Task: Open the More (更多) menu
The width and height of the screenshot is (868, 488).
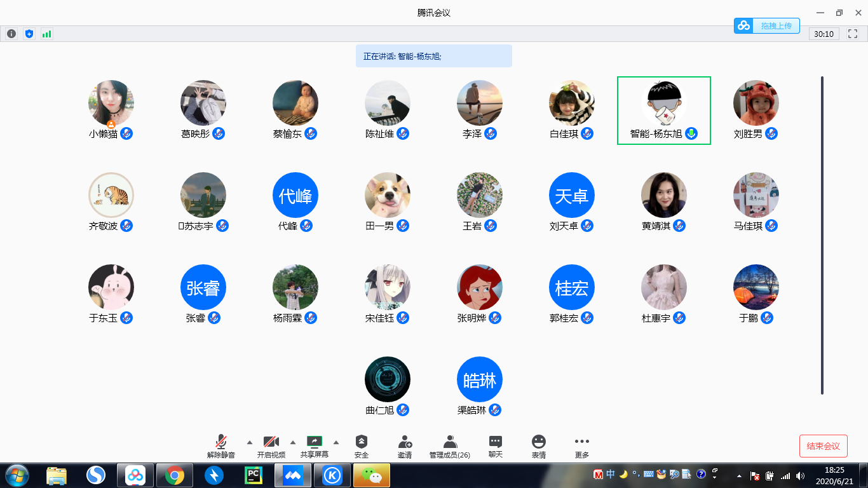Action: pyautogui.click(x=581, y=442)
